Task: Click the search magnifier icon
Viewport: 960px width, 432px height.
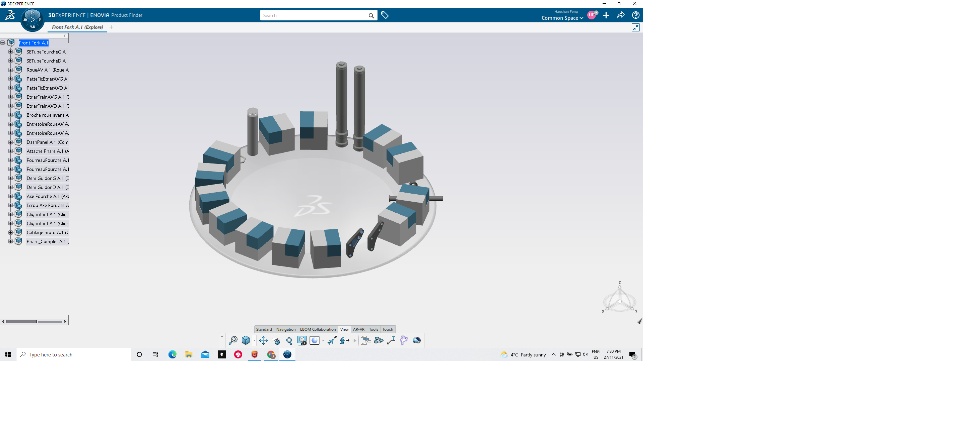Action: [x=371, y=15]
